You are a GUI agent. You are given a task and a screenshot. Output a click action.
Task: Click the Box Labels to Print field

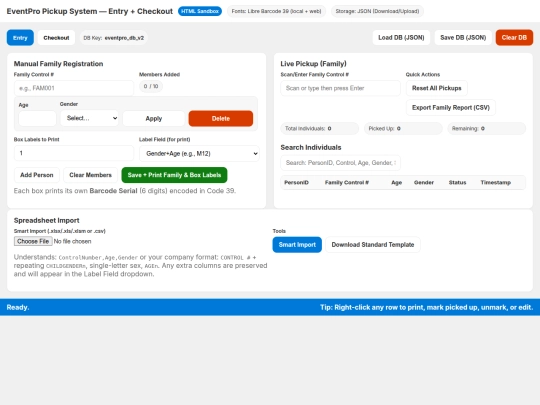[74, 153]
